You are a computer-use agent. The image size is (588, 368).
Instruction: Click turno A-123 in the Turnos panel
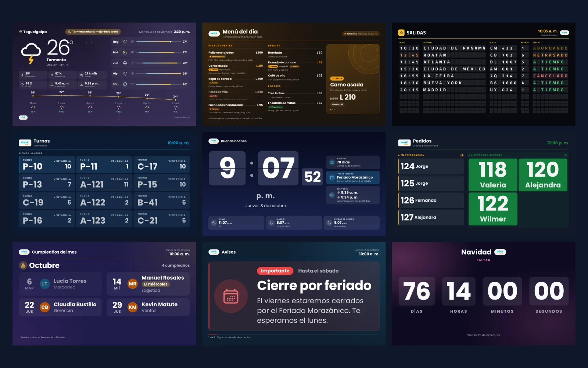coord(104,219)
